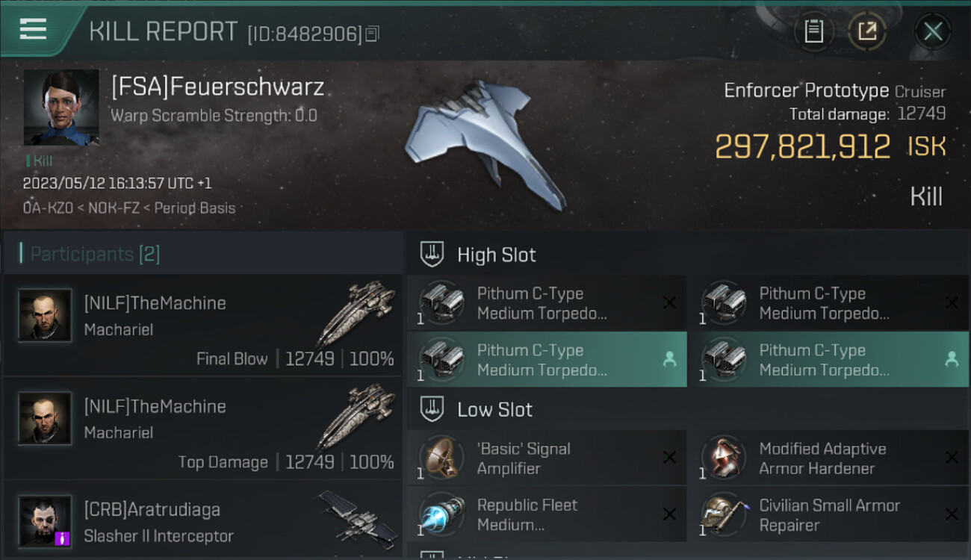Viewport: 971px width, 560px height.
Task: Open Aratrudiaga Slasher II Interceptor entry
Action: (202, 520)
